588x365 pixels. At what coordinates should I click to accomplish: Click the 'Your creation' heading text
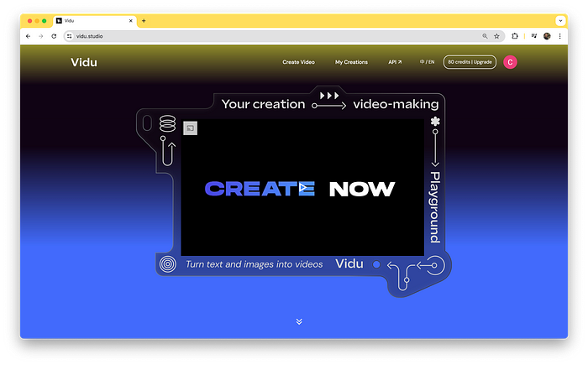coord(263,104)
